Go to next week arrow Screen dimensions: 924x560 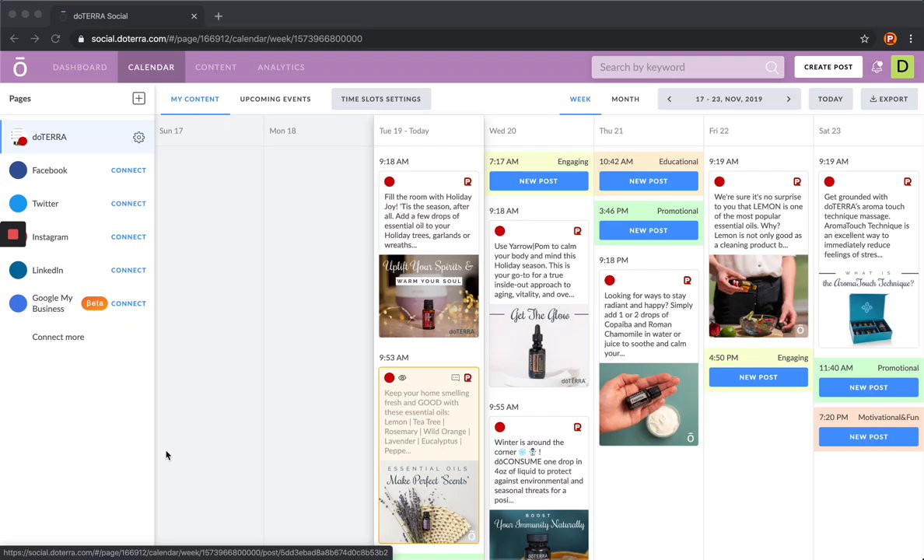[789, 99]
